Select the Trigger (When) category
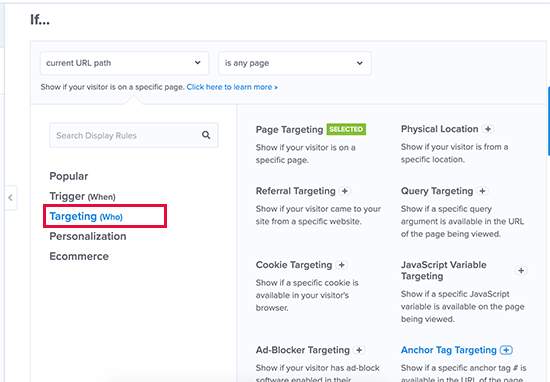This screenshot has height=382, width=550. pos(82,196)
